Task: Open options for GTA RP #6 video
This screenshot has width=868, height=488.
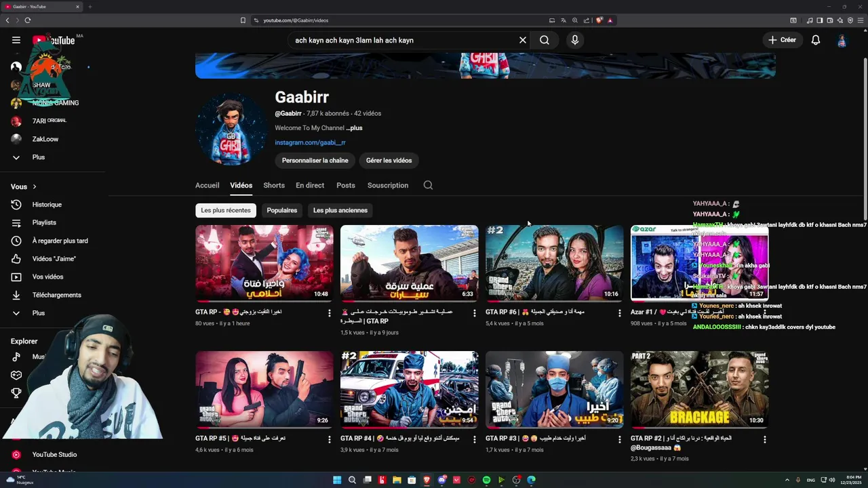Action: click(619, 313)
